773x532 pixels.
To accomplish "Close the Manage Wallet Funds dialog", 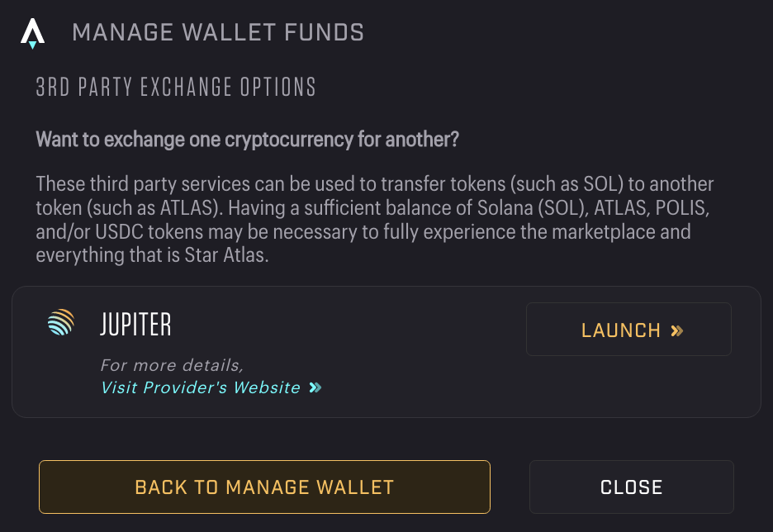I will pos(631,487).
